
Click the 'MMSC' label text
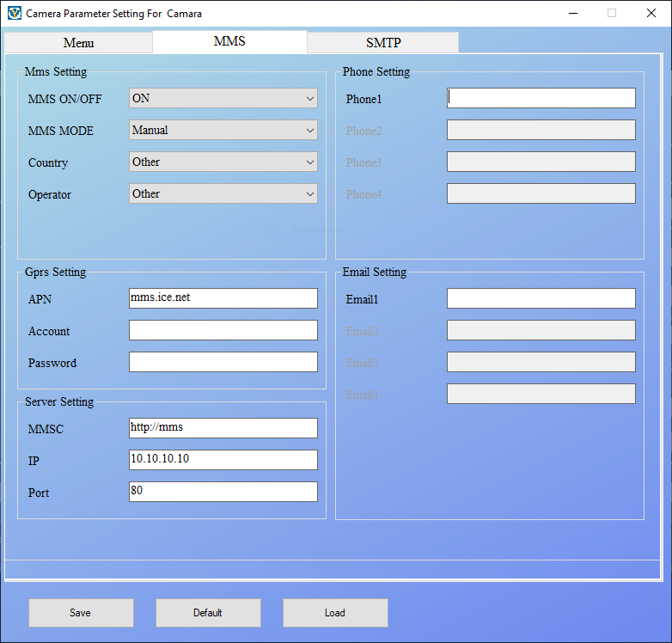pos(46,429)
